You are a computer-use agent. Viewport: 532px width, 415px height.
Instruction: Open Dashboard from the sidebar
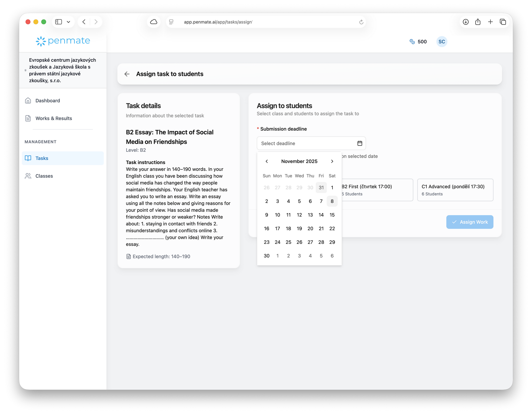click(x=48, y=100)
